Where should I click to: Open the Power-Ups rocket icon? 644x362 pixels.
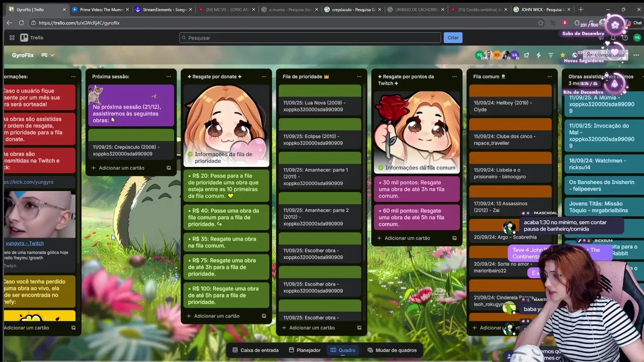526,55
